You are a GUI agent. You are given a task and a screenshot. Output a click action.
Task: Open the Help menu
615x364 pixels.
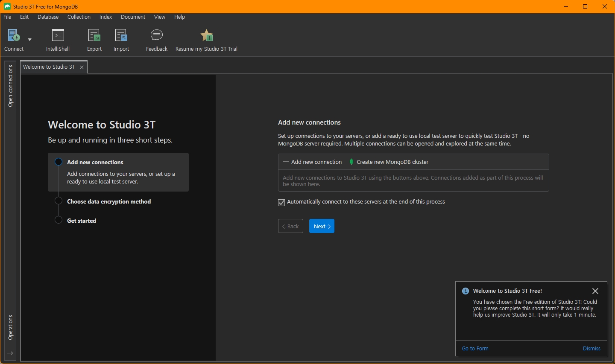[x=180, y=17]
